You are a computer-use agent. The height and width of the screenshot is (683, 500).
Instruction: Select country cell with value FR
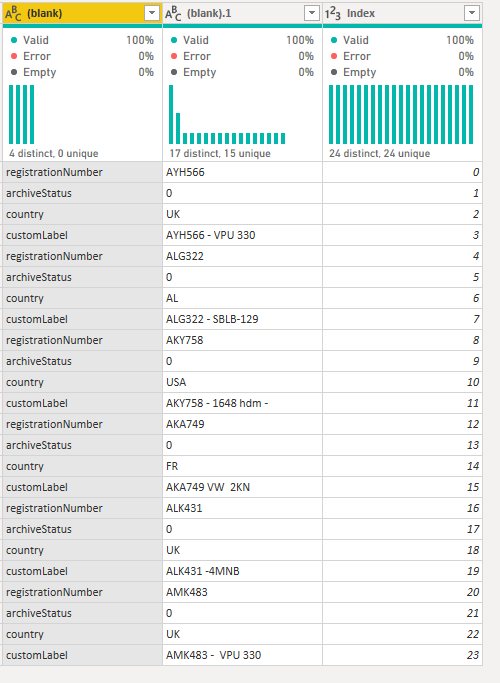coord(242,466)
